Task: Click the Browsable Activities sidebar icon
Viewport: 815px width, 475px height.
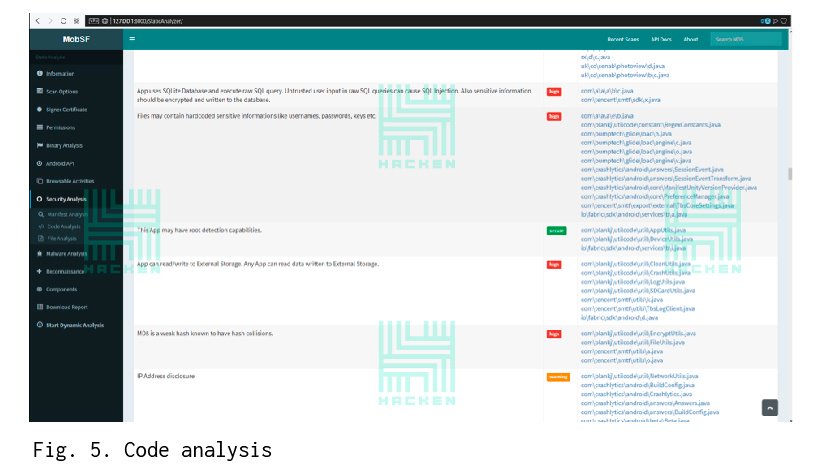Action: coord(40,181)
